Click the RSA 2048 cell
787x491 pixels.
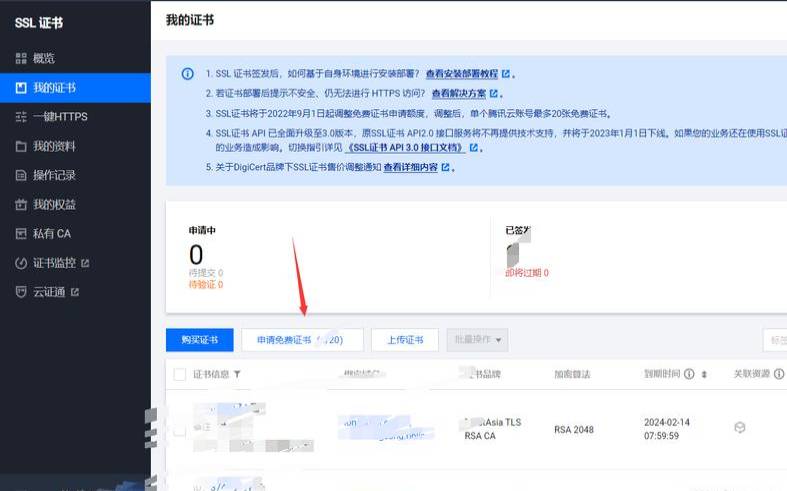574,430
